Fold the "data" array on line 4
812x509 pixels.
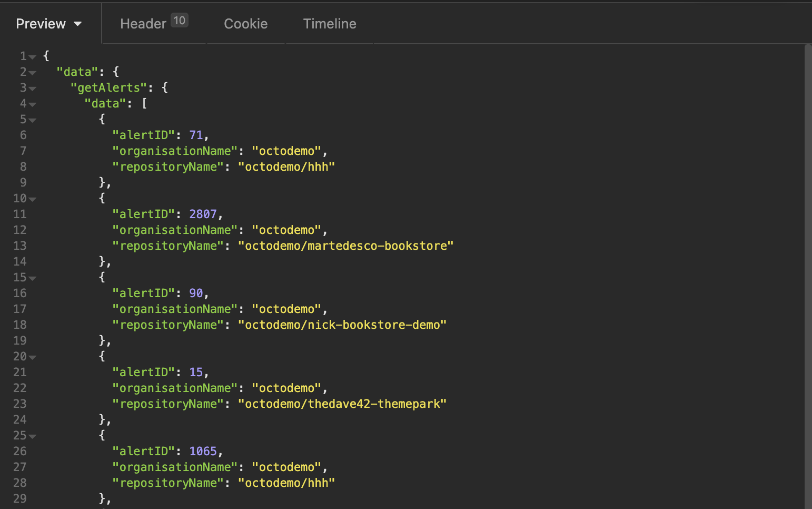tap(33, 104)
